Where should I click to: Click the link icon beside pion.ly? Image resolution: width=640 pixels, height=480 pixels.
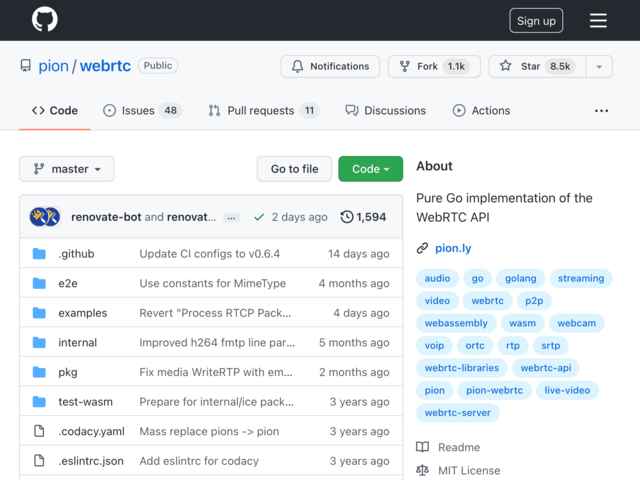422,248
